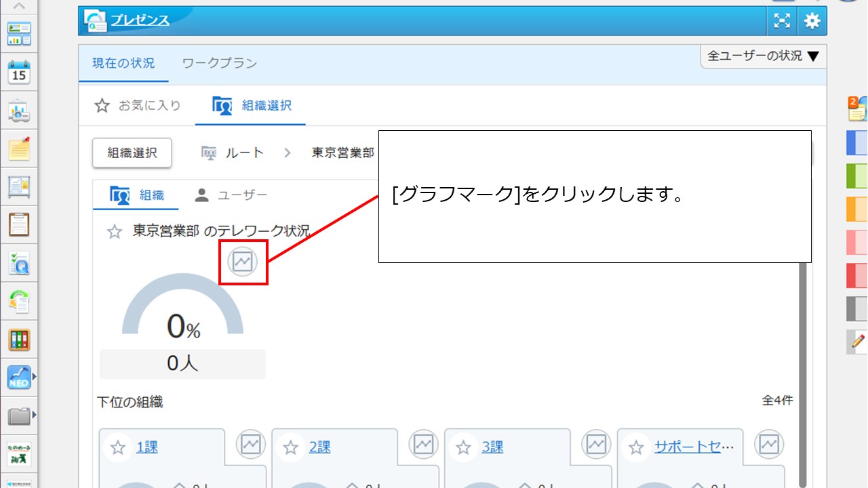
Task: Open the checklist search sidebar icon
Action: click(x=19, y=263)
